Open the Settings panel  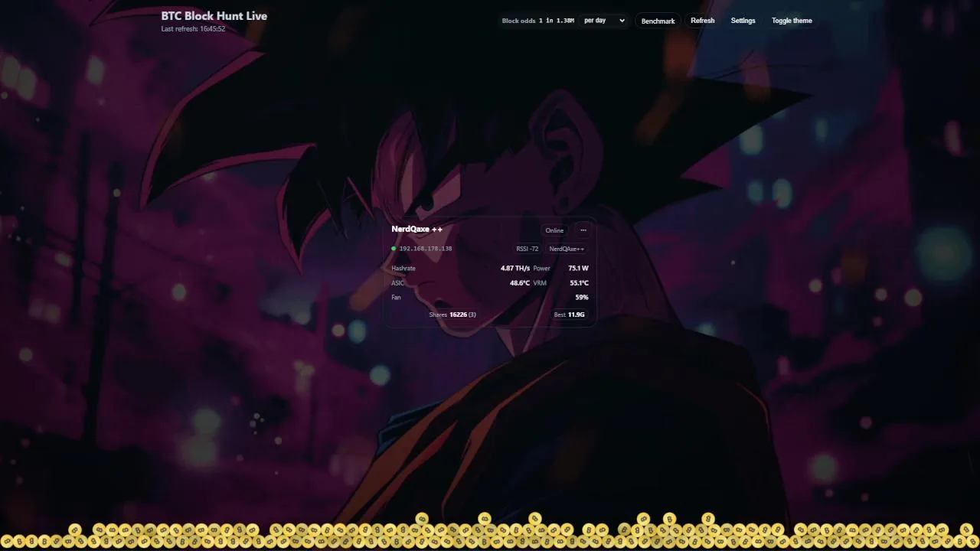point(743,21)
